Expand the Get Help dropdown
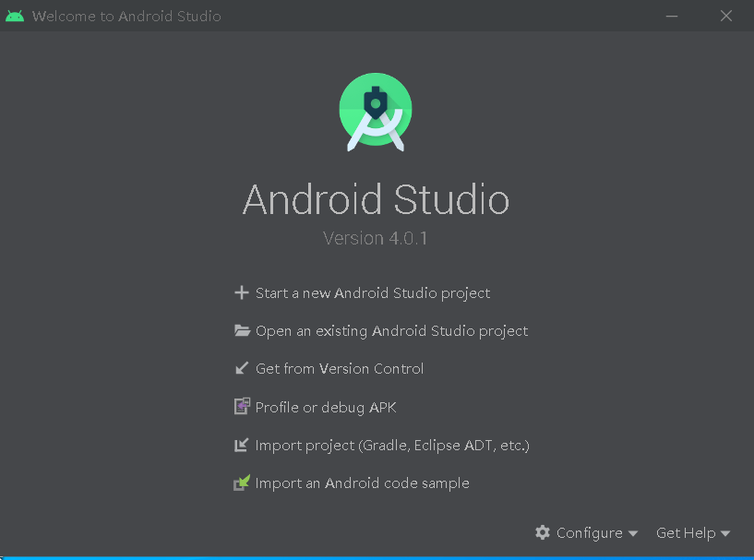754x560 pixels. (693, 532)
